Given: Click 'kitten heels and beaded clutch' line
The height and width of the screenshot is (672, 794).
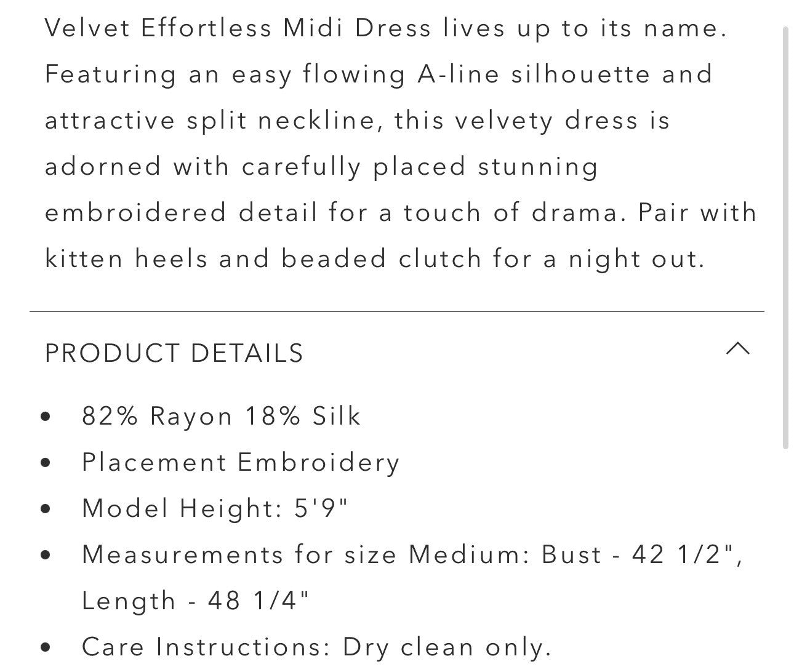Looking at the screenshot, I should coord(374,259).
